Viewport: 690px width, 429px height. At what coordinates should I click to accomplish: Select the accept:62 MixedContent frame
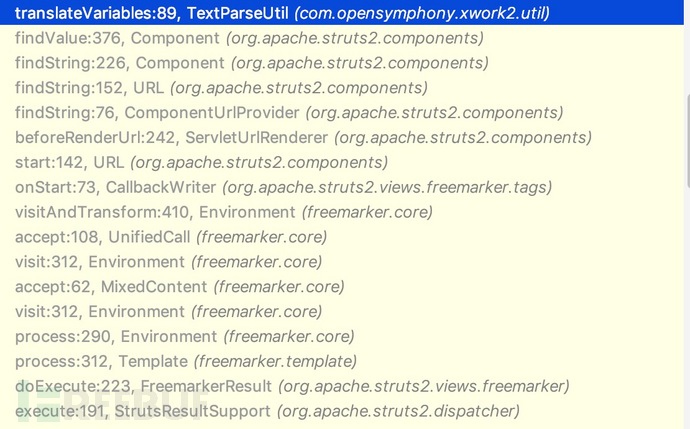[179, 287]
